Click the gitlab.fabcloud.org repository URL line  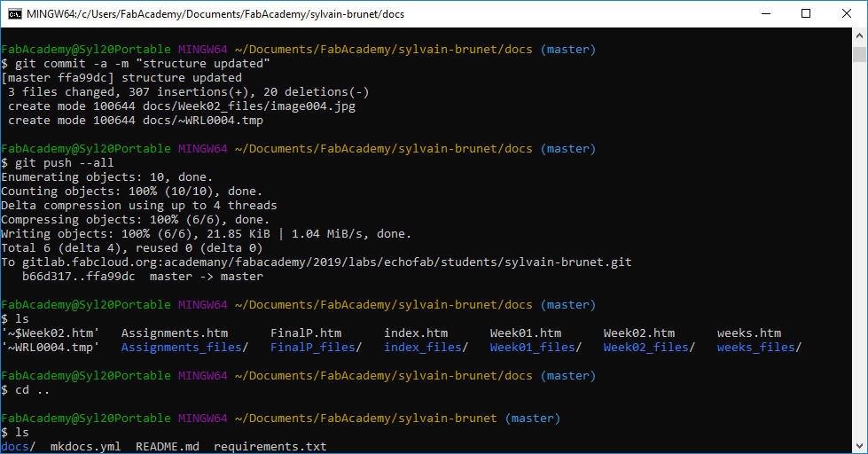317,262
